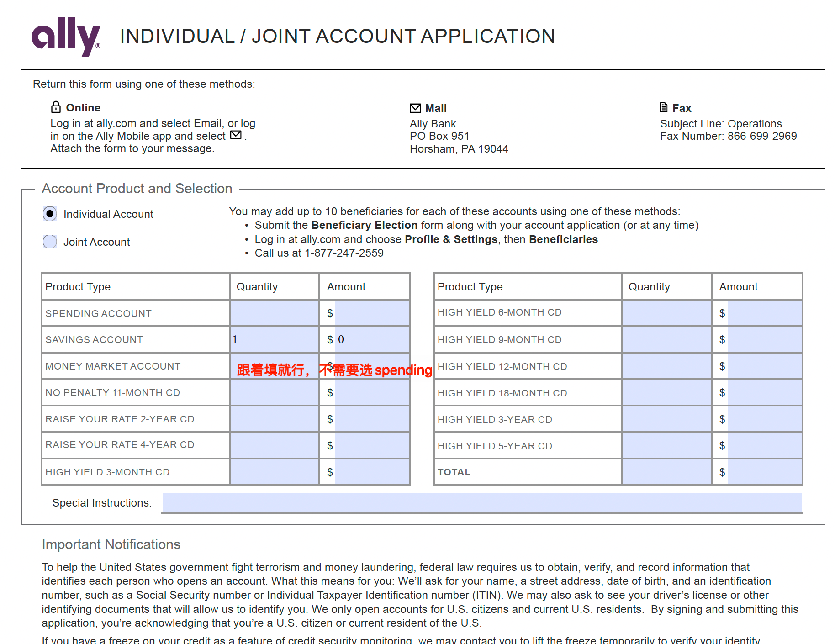Screen dimensions: 835x644
Task: Click High Yield 6-Month CD quantity field
Action: click(666, 313)
